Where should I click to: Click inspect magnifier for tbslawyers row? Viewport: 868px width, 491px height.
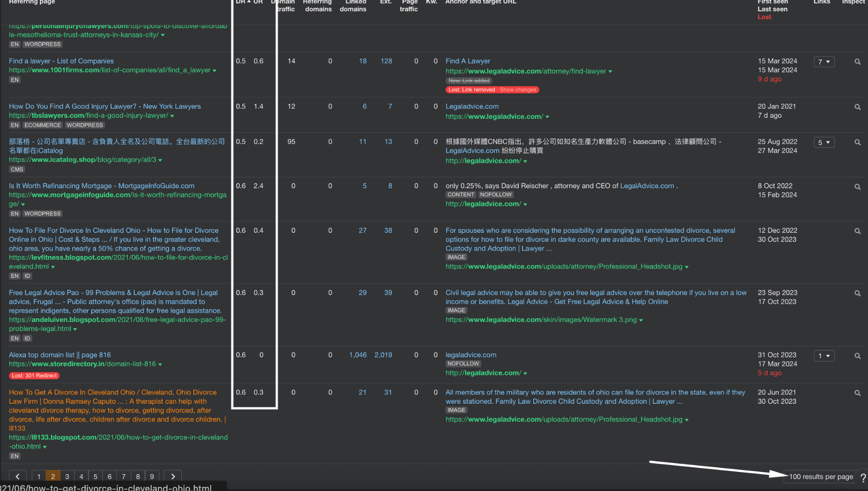pos(857,107)
